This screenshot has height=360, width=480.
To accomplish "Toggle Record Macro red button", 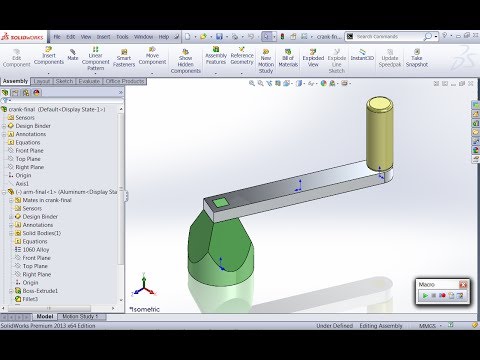I will click(x=442, y=296).
